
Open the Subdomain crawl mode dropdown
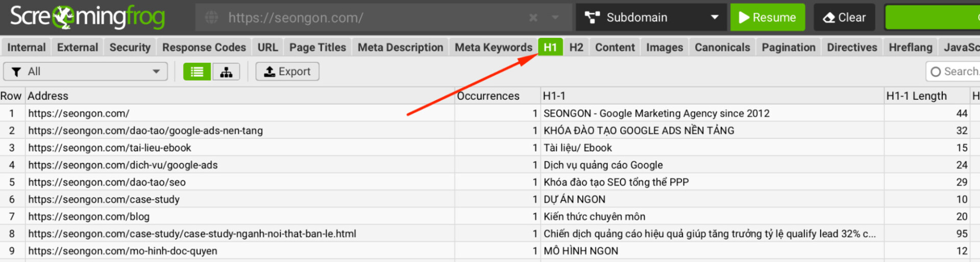coord(651,17)
